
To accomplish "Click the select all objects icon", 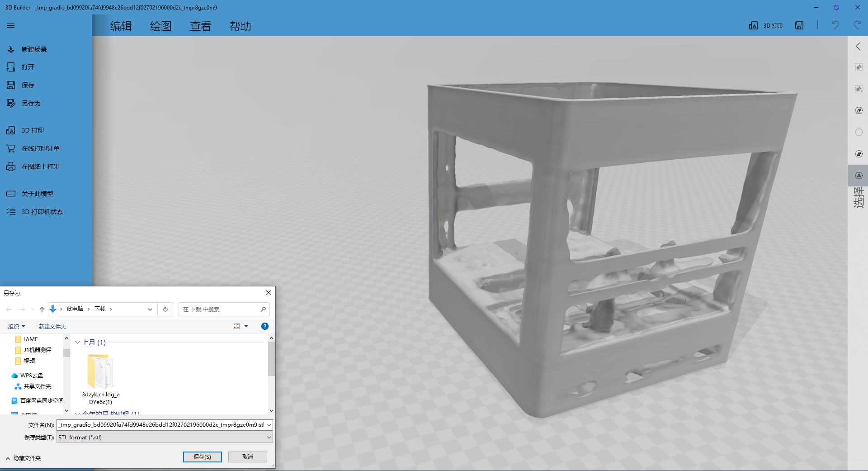I will [859, 110].
